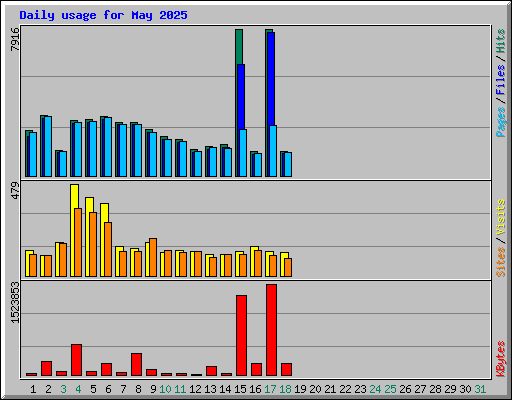Select day 2 on the x-axis
This screenshot has width=512, height=400.
[48, 389]
